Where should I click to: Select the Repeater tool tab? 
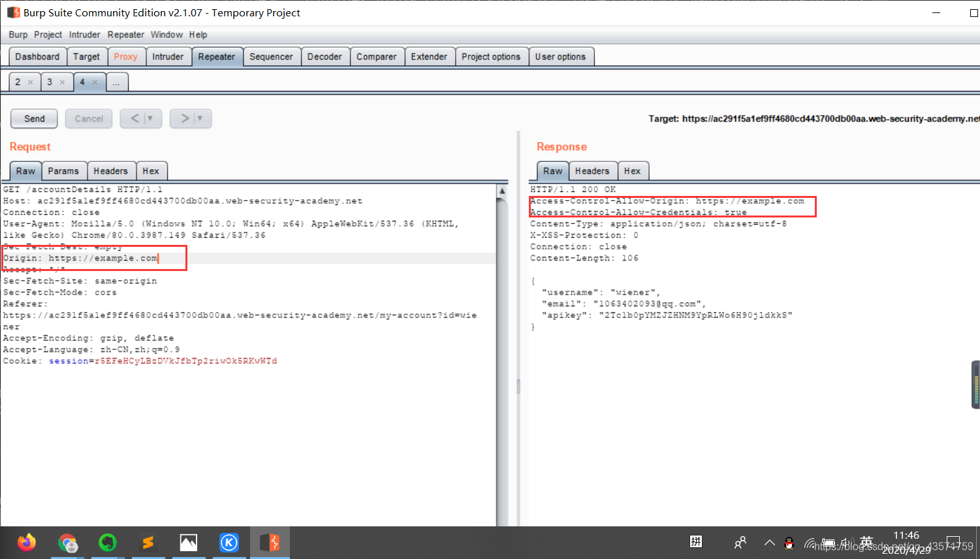(x=216, y=57)
